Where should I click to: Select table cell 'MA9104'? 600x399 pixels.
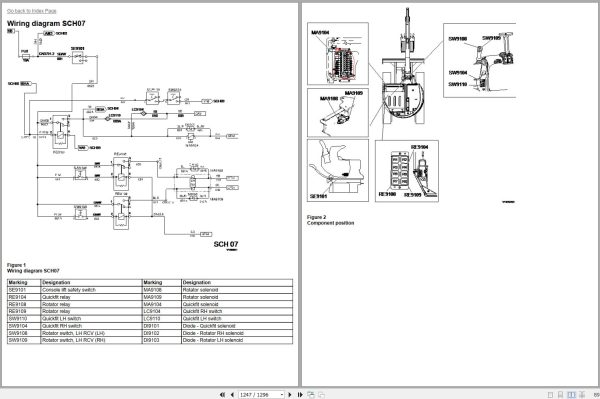(x=161, y=304)
